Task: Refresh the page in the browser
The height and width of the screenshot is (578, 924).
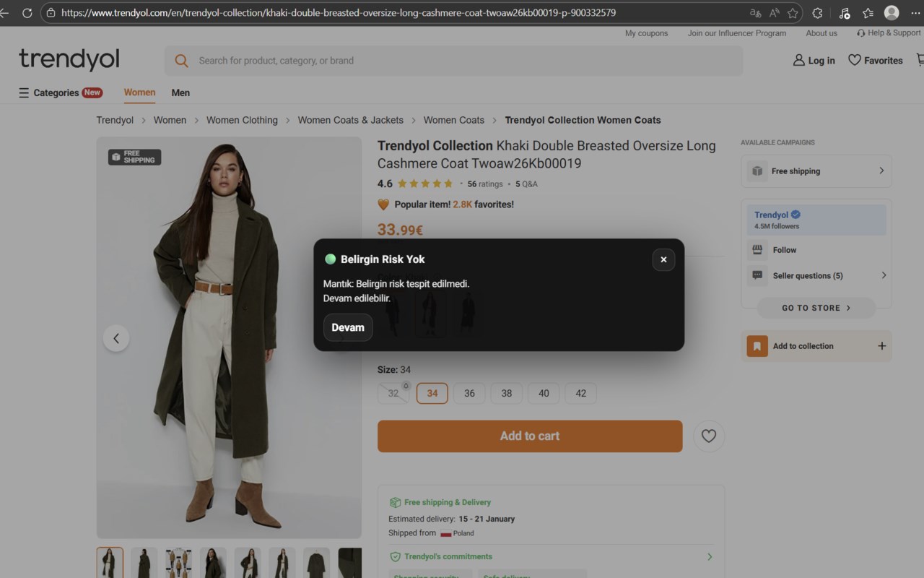Action: point(27,13)
